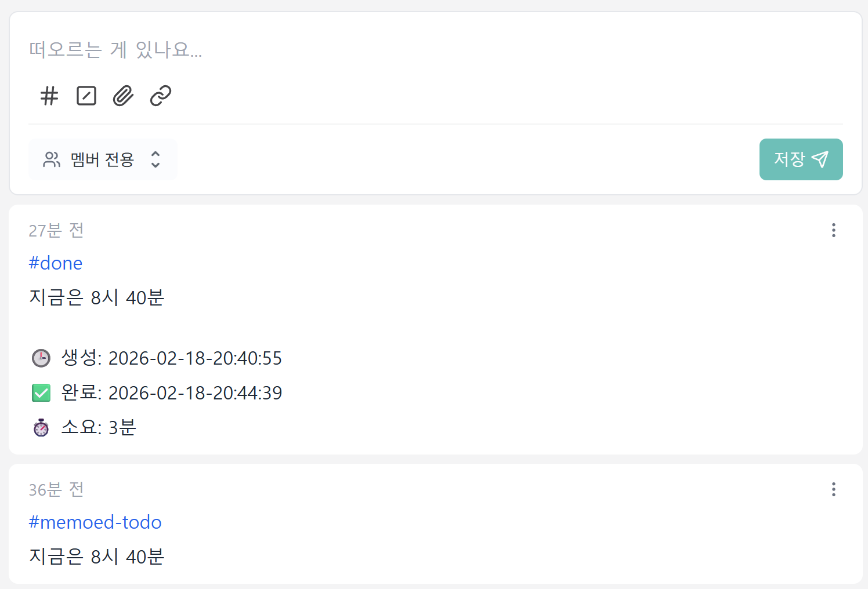Click the 지금은 8시 40분 text under #memoed-todo
Screen dimensions: 868x589
(x=97, y=557)
